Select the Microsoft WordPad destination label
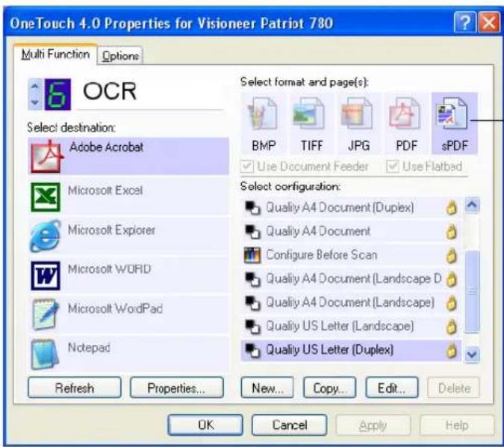The height and width of the screenshot is (447, 504). pyautogui.click(x=115, y=309)
